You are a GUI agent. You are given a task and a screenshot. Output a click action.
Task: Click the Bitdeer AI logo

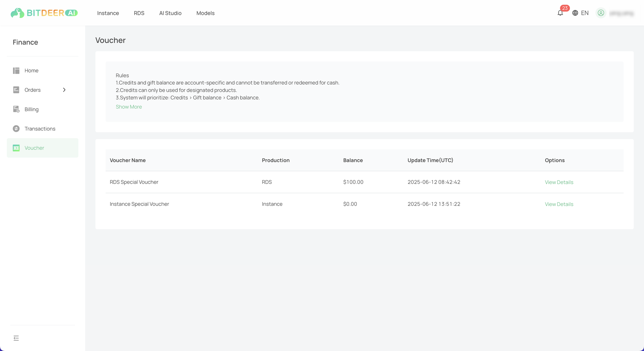[x=44, y=13]
